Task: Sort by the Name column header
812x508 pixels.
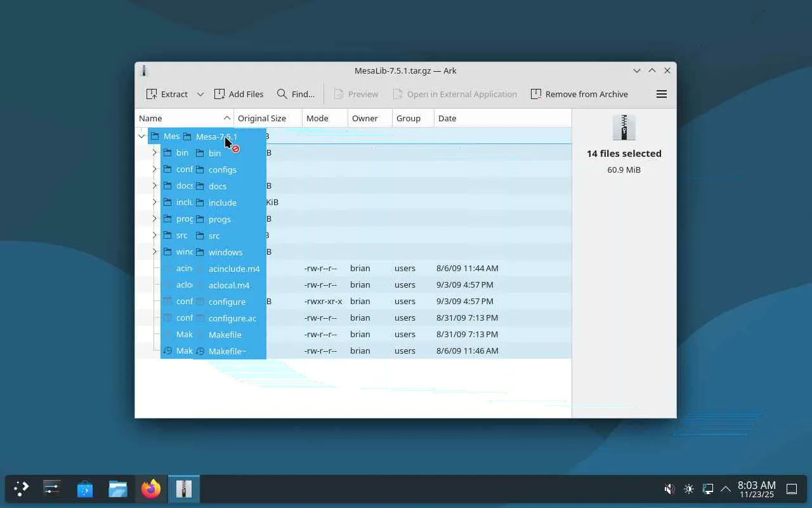Action: 185,118
